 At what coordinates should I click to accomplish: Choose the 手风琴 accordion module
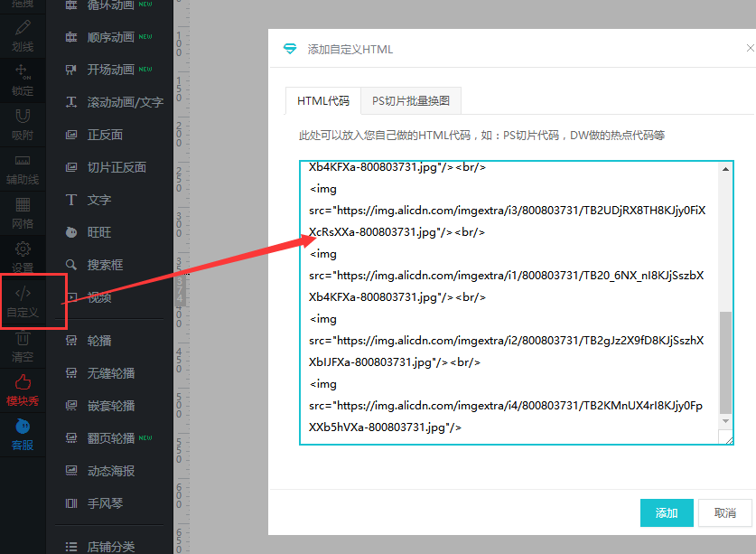105,503
